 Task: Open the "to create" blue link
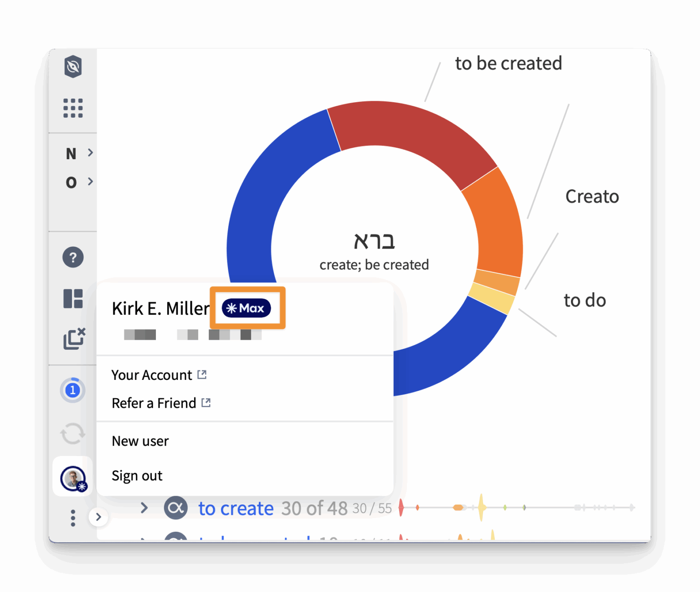pyautogui.click(x=236, y=508)
